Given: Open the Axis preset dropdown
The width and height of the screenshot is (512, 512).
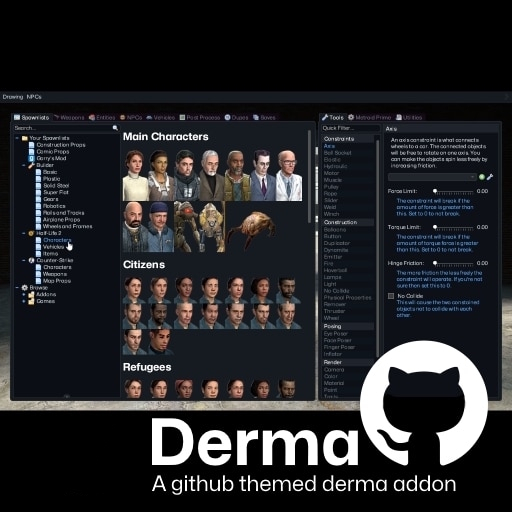Looking at the screenshot, I should [x=432, y=177].
